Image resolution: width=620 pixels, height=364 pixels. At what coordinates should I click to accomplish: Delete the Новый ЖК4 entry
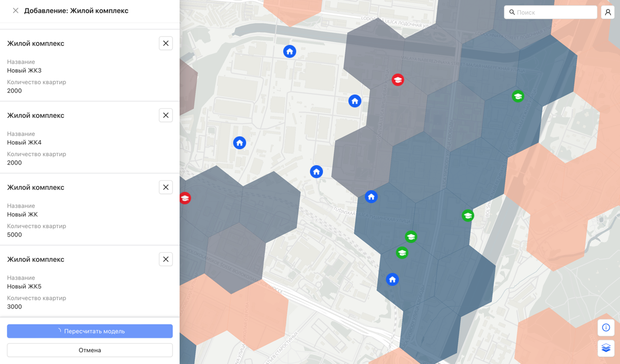[x=166, y=115]
